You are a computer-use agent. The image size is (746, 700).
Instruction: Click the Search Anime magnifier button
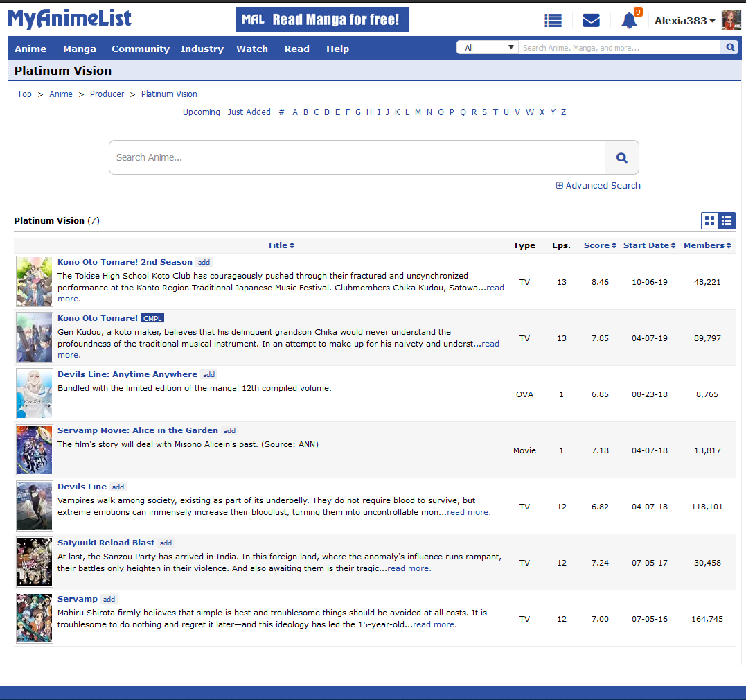(622, 157)
